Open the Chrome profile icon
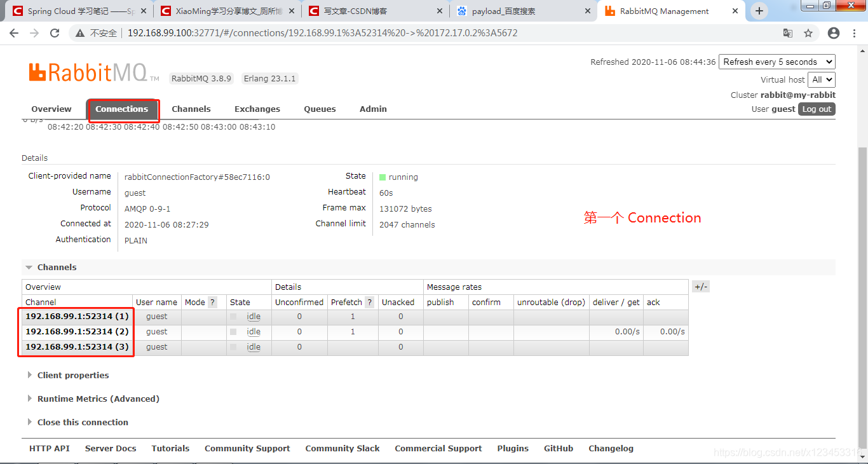 coord(834,33)
